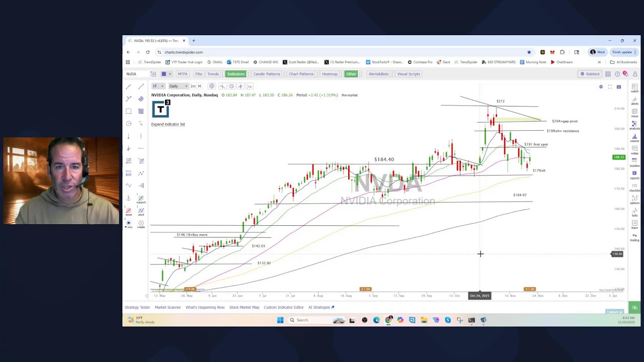Open Heatmap options three-dot menu
Image resolution: width=644 pixels, height=362 pixels.
(341, 74)
